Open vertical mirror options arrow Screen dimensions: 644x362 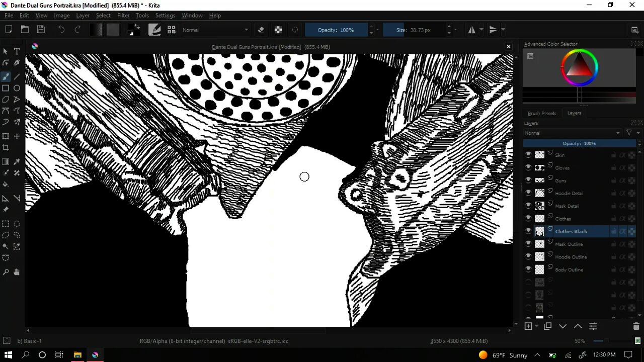(x=503, y=30)
